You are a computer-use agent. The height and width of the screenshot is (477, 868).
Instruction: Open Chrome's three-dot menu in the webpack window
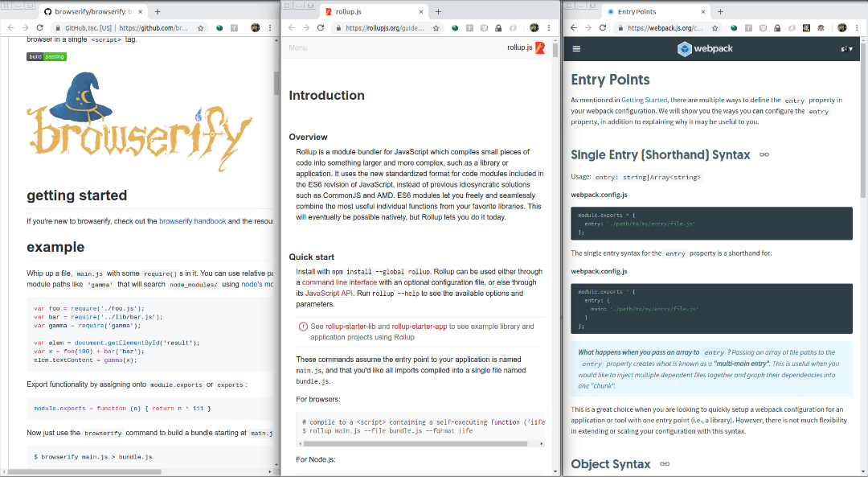coord(857,27)
